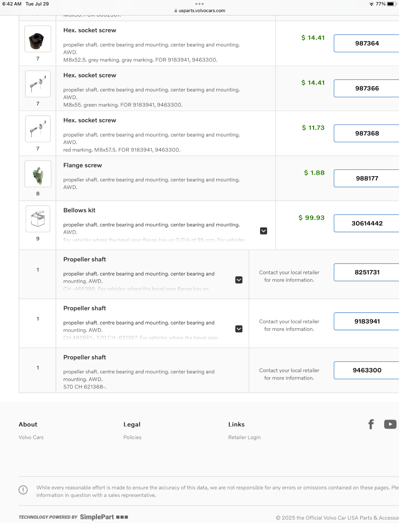Expand the Bellows kit description
This screenshot has height=532, width=399.
pos(263,231)
